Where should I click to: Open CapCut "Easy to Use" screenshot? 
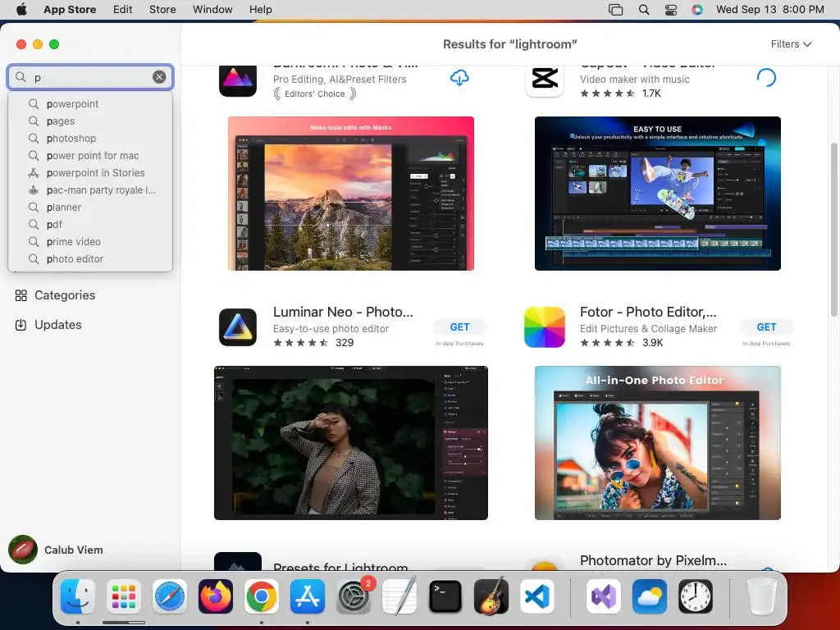[x=657, y=194]
